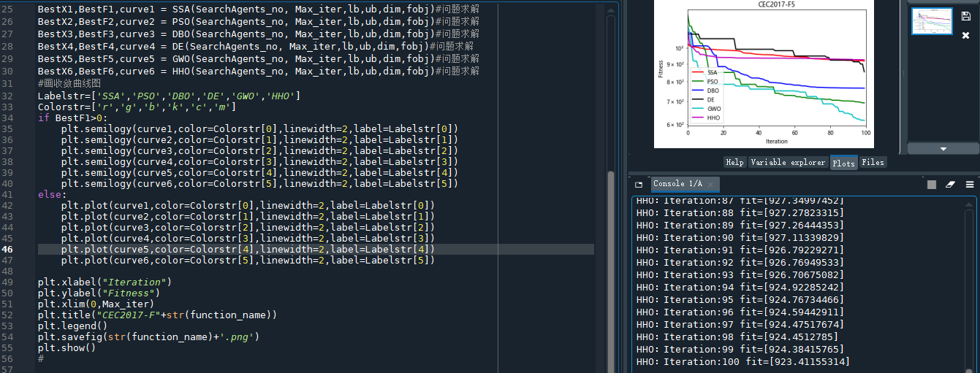The width and height of the screenshot is (980, 373).
Task: Save the plot using the floppy disk icon
Action: (965, 16)
